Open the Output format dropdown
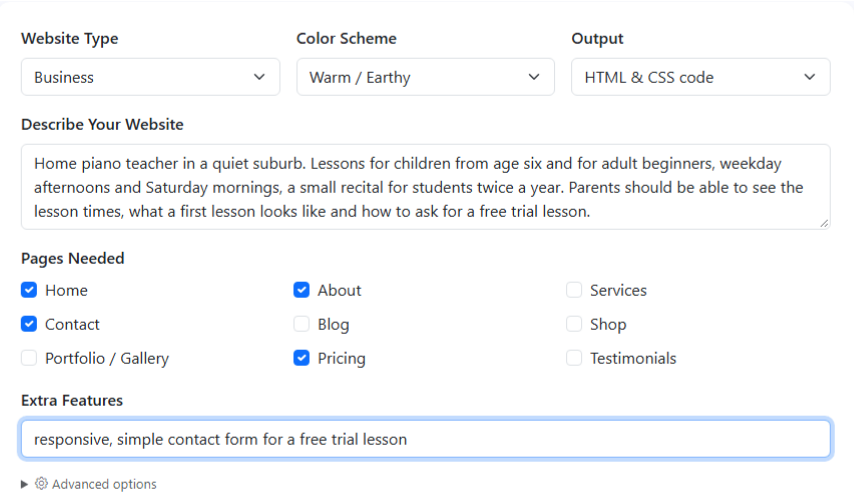 (700, 77)
